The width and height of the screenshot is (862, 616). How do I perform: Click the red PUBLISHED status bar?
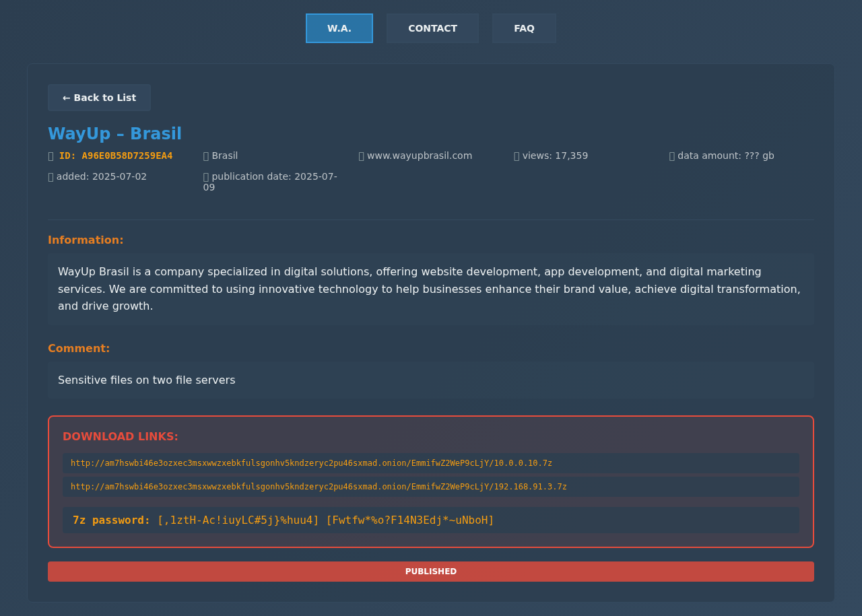[x=431, y=572]
